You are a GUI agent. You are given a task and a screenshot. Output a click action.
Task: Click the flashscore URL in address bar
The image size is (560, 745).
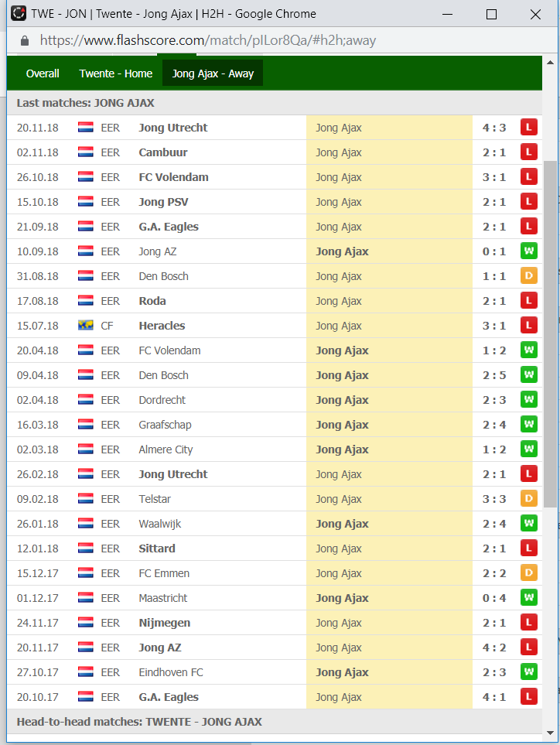pyautogui.click(x=208, y=40)
